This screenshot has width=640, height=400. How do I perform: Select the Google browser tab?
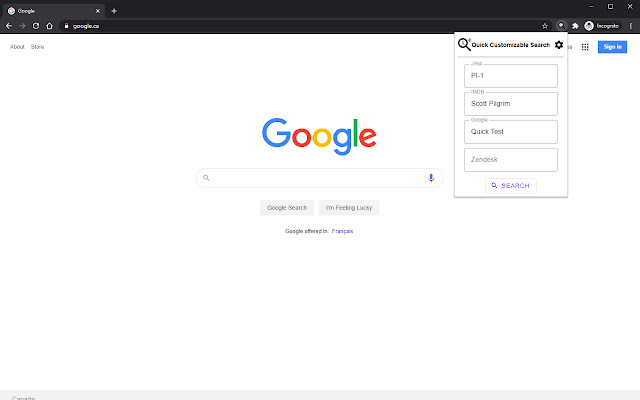point(54,11)
